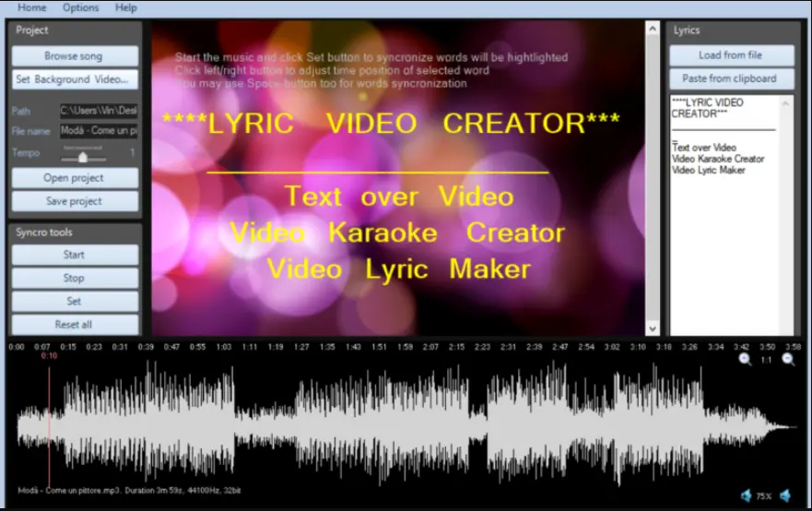The height and width of the screenshot is (511, 812).
Task: Stop playback with the Stop button
Action: 75,278
